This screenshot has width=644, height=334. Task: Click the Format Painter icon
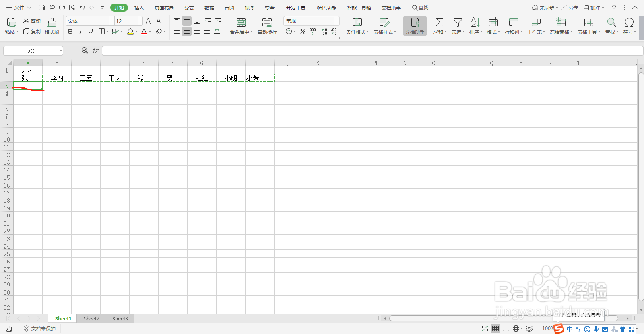tap(52, 22)
